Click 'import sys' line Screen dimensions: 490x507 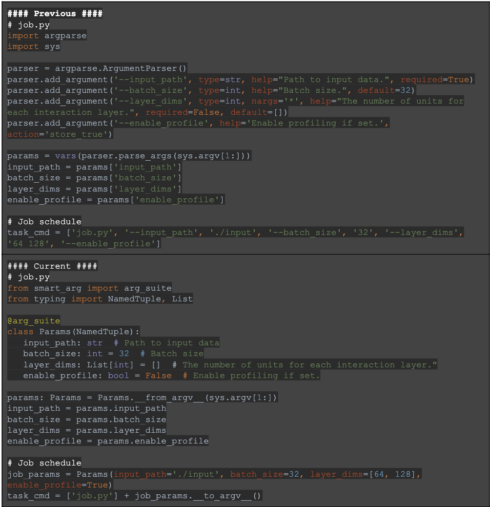pos(34,47)
